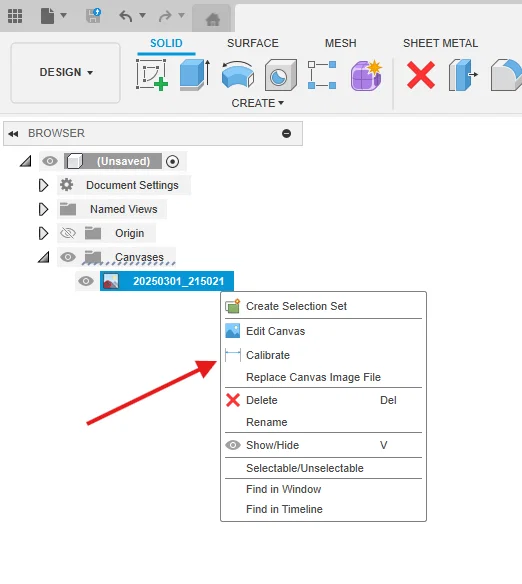
Task: Hide the 20250301_215021 canvas
Action: coord(86,281)
